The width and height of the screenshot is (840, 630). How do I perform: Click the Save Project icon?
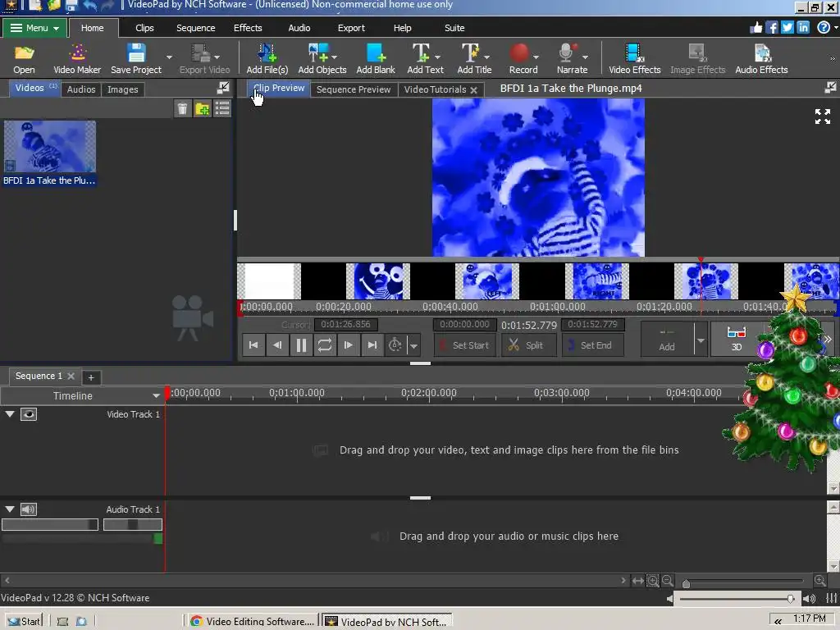[x=136, y=59]
